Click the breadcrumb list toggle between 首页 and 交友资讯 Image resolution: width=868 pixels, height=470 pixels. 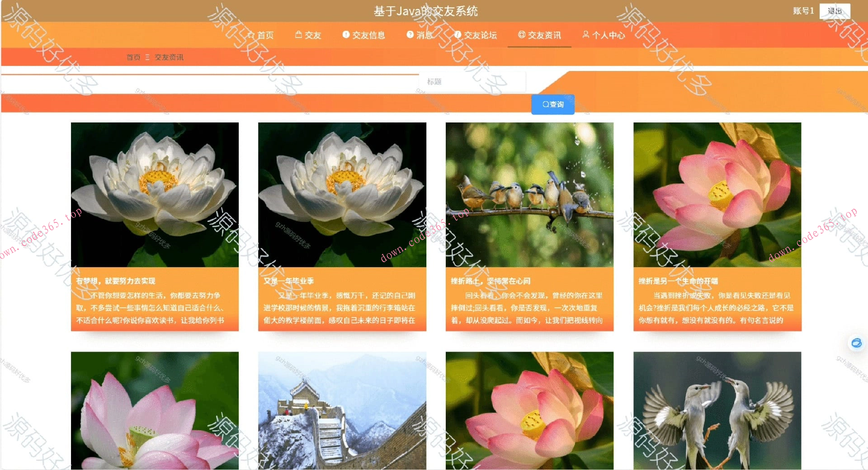(146, 57)
